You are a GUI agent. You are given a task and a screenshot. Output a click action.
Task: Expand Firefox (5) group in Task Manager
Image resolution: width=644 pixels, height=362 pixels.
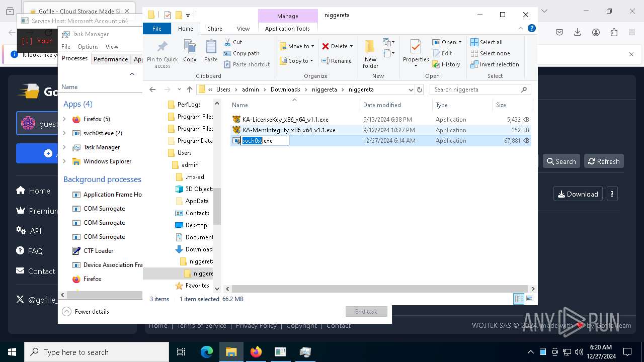[64, 119]
